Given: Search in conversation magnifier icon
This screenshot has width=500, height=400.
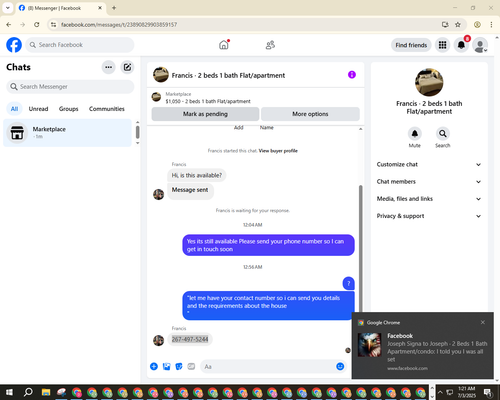Looking at the screenshot, I should point(443,134).
